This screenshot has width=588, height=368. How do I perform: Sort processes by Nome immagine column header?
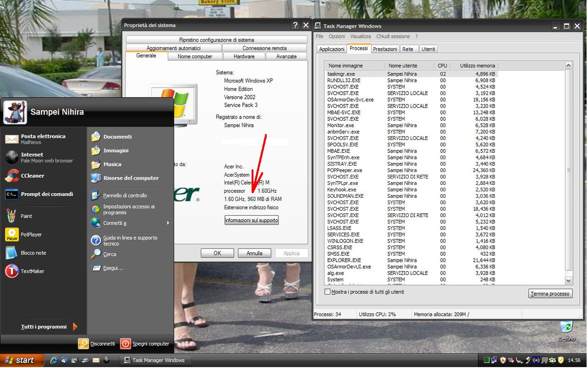click(354, 66)
